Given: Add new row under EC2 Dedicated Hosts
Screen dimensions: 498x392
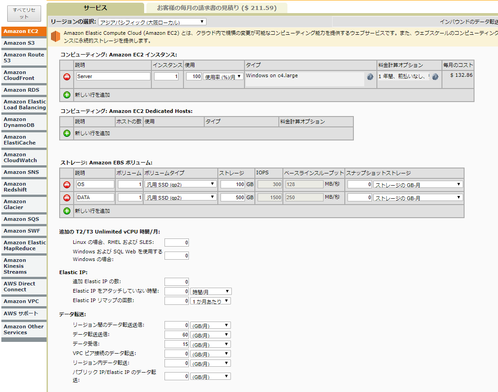Looking at the screenshot, I should pos(67,133).
